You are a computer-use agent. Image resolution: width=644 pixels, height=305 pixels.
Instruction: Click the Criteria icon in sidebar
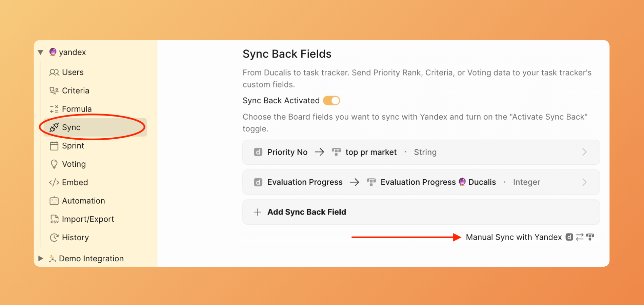coord(54,90)
